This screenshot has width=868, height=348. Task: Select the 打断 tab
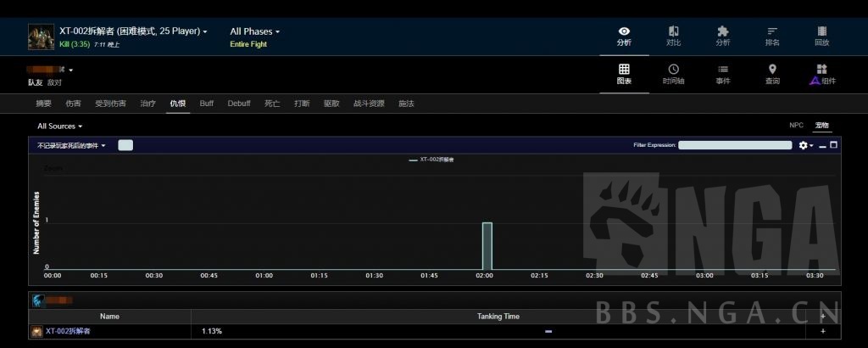point(302,104)
